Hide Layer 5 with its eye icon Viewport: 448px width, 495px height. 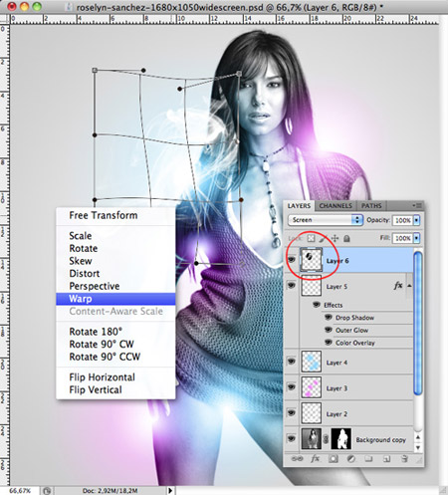pos(292,286)
